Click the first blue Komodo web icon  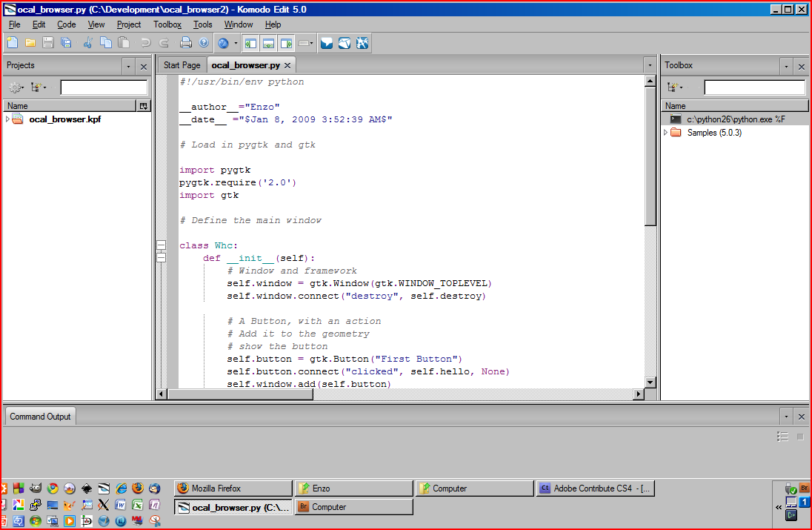326,43
